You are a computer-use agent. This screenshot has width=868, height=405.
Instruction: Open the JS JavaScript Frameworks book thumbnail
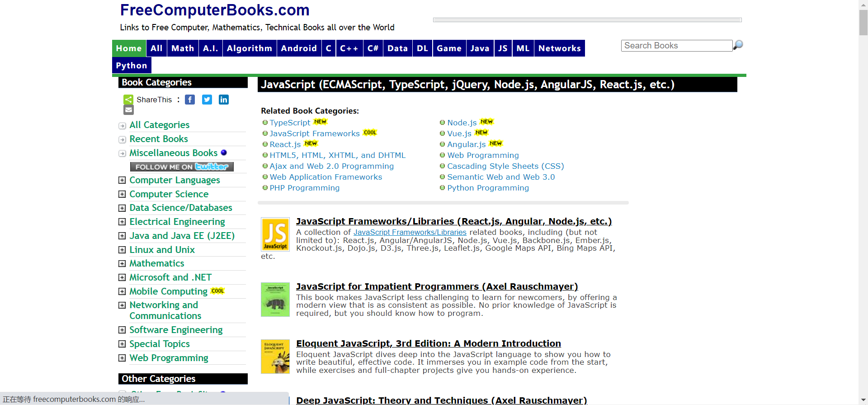pos(275,234)
